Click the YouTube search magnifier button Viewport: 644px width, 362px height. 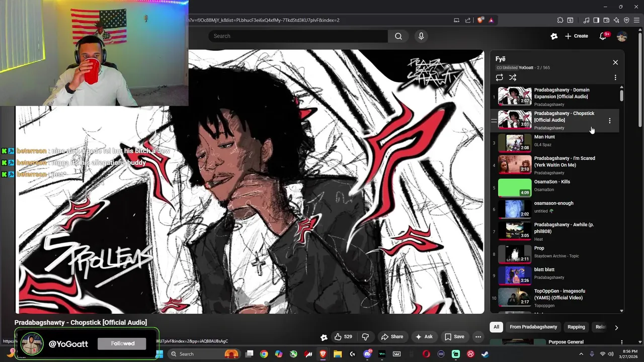tap(398, 36)
